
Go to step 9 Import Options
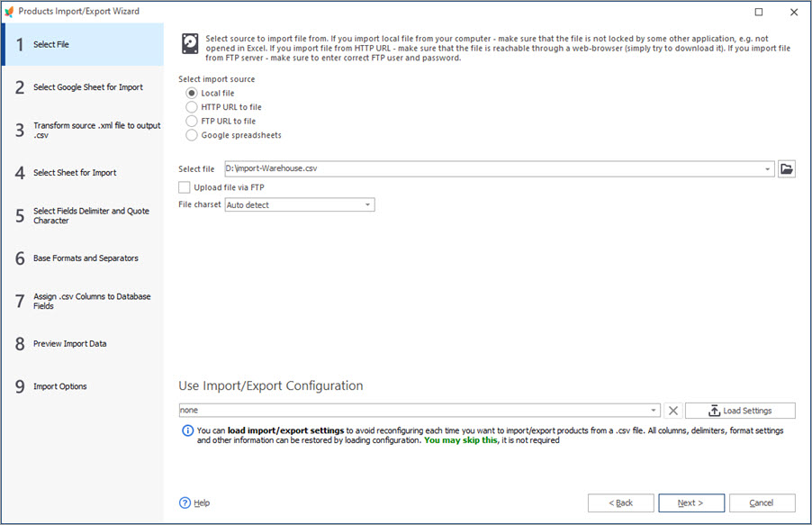click(x=83, y=386)
